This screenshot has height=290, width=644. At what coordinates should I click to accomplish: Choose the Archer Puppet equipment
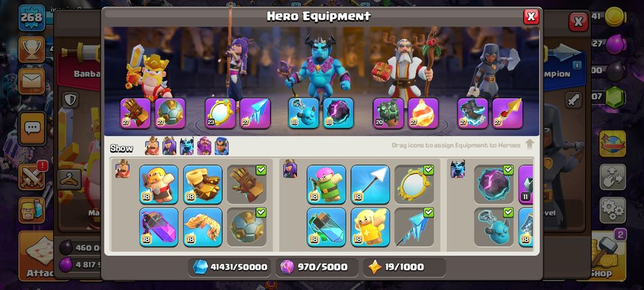pyautogui.click(x=326, y=184)
